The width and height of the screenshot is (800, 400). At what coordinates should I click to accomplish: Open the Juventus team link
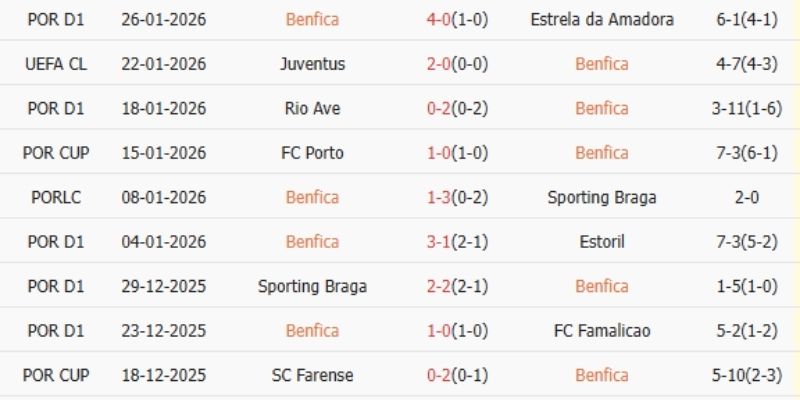312,64
